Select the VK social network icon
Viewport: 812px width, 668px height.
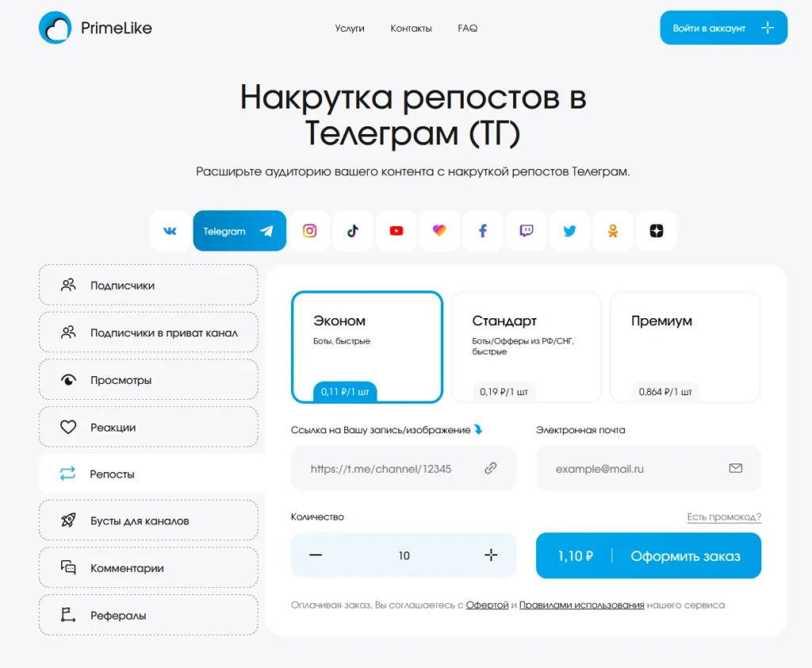click(170, 231)
